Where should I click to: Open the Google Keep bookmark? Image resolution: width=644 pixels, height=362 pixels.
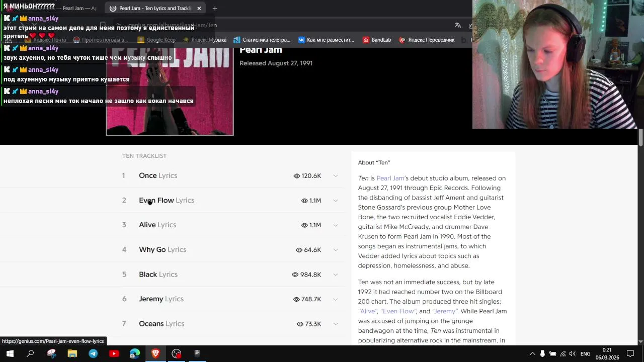(x=156, y=40)
